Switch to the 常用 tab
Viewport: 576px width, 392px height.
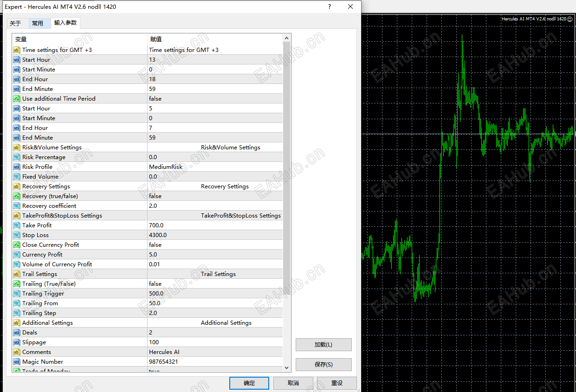coord(38,23)
